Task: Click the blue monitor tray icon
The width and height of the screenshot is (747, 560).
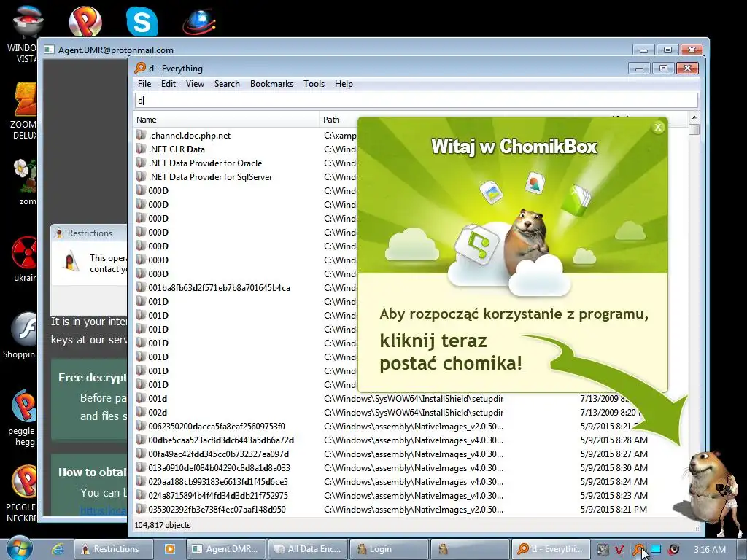Action: 656,549
